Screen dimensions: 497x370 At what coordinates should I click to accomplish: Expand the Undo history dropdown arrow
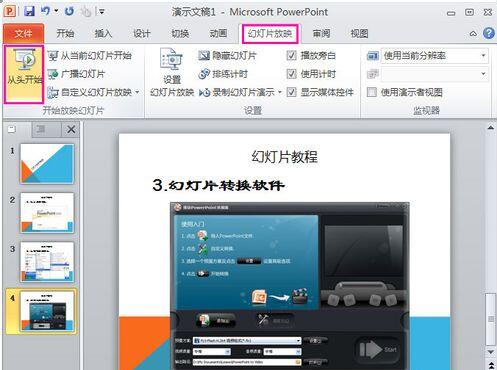56,11
